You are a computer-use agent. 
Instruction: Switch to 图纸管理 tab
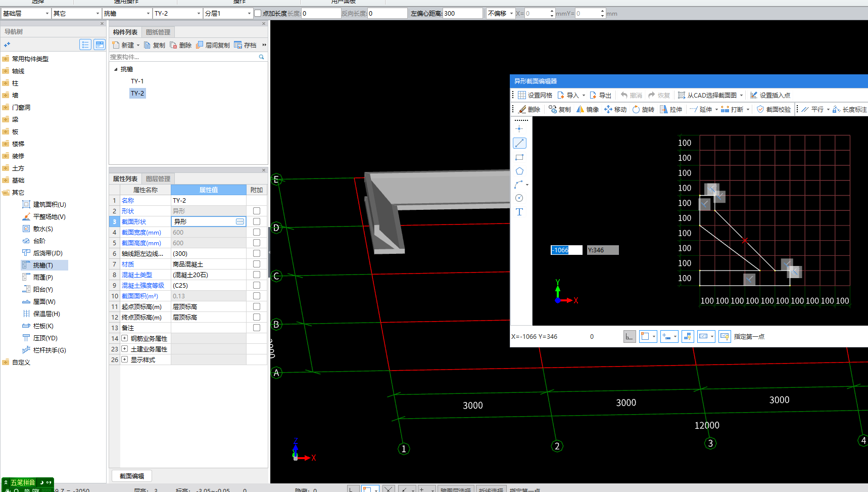[x=158, y=32]
